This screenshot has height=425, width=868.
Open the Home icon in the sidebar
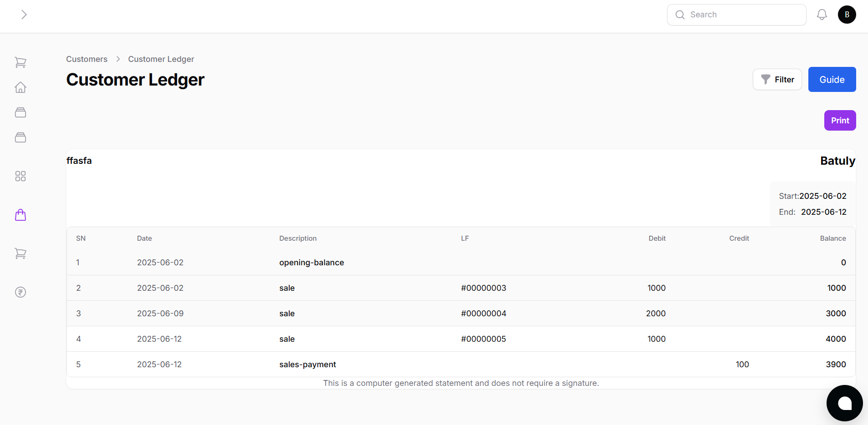20,87
